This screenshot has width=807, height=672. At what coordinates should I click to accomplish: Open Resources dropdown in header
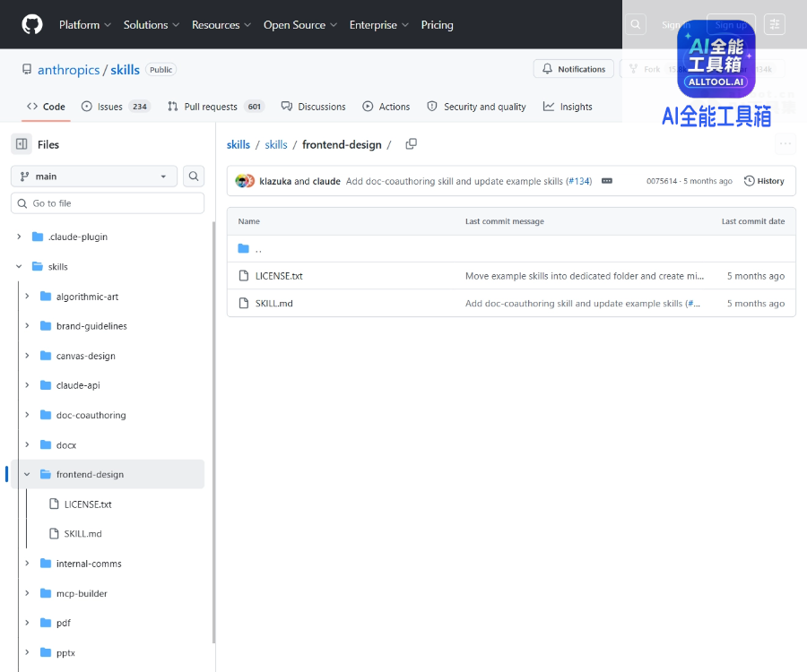tap(221, 25)
